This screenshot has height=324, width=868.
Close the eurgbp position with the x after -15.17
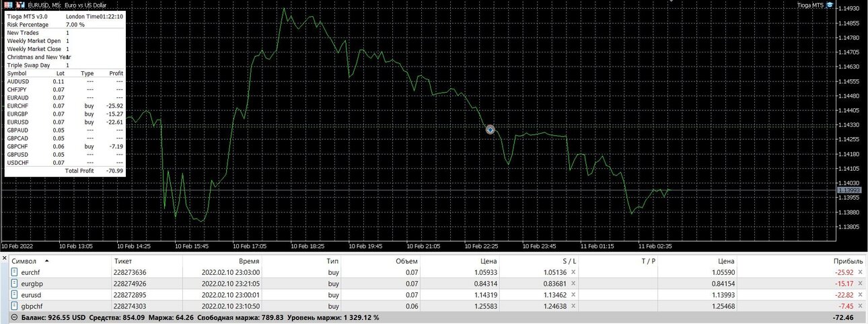[861, 284]
